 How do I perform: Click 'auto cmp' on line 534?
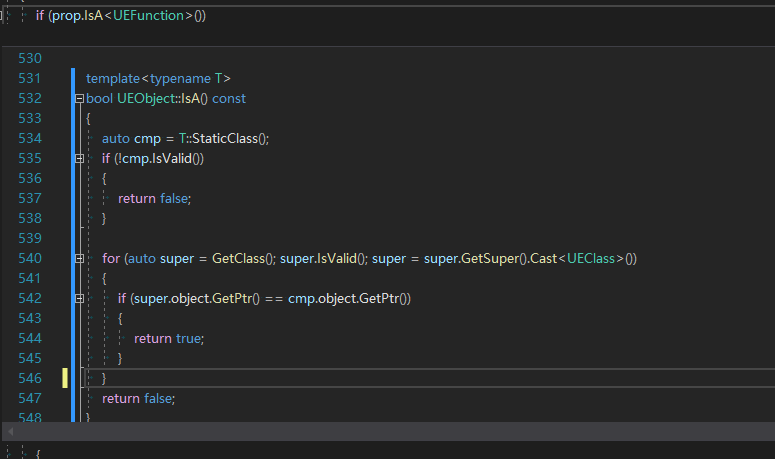click(131, 139)
